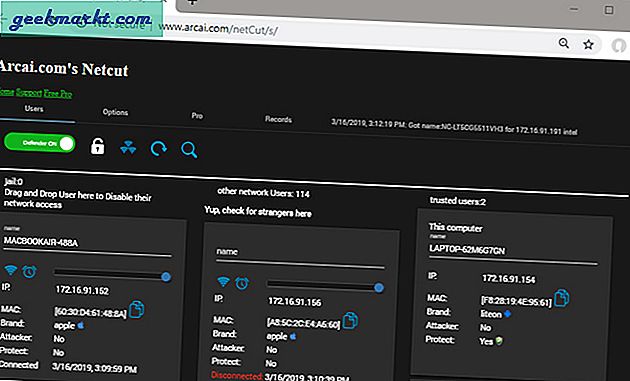This screenshot has width=630, height=381.
Task: Click the network scan icon beside the padlock
Action: point(128,148)
